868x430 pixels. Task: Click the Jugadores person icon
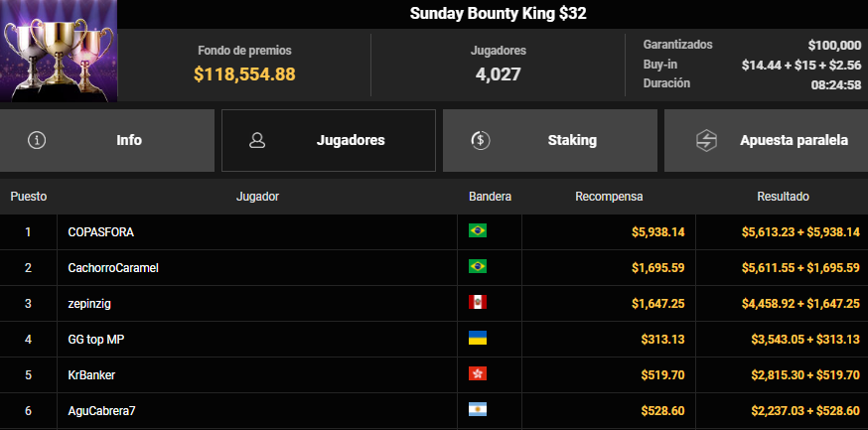tap(257, 140)
